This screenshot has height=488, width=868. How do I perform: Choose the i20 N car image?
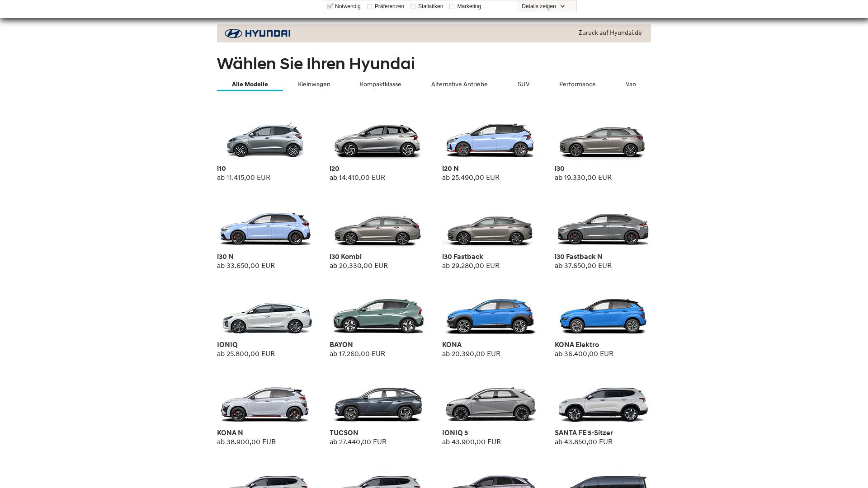pyautogui.click(x=490, y=140)
